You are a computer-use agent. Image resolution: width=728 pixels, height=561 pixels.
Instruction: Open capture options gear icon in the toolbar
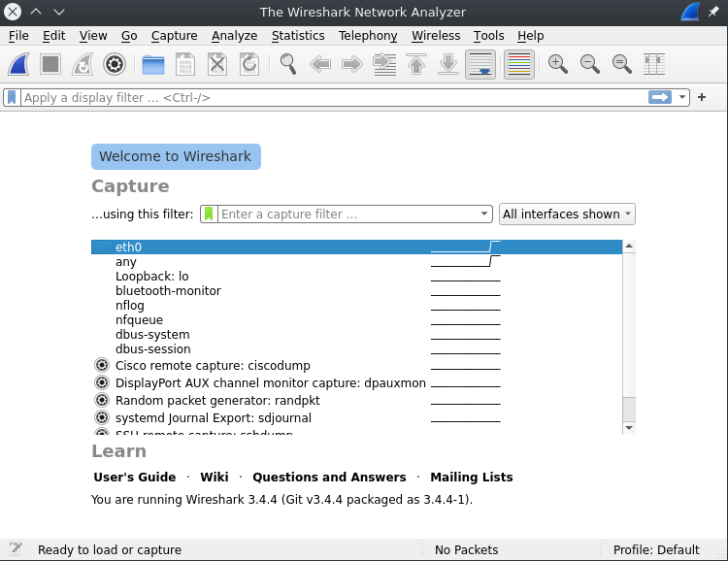[115, 64]
